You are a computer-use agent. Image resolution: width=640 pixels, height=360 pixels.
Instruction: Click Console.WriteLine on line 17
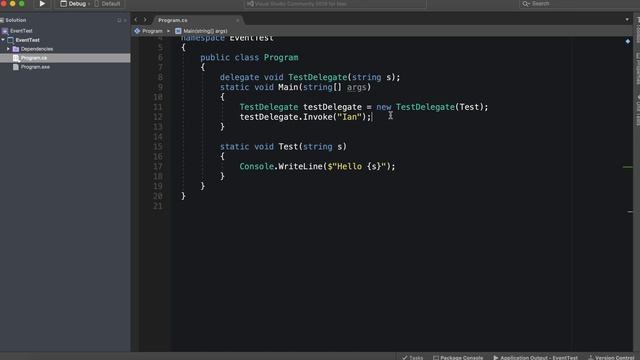tap(281, 167)
